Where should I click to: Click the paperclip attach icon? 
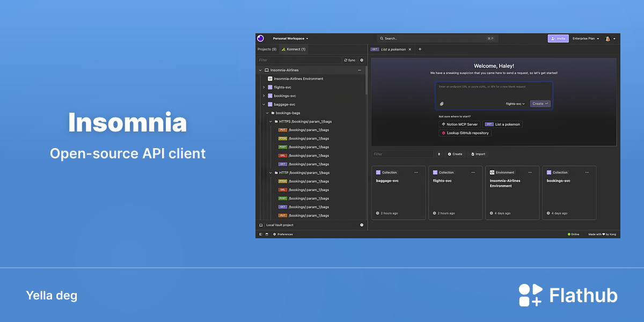[x=442, y=104]
